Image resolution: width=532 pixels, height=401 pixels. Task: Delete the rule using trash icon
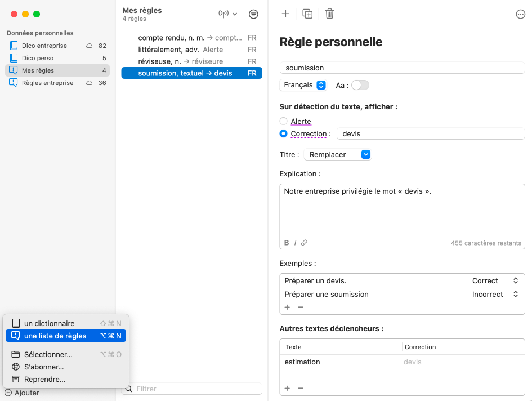[329, 14]
